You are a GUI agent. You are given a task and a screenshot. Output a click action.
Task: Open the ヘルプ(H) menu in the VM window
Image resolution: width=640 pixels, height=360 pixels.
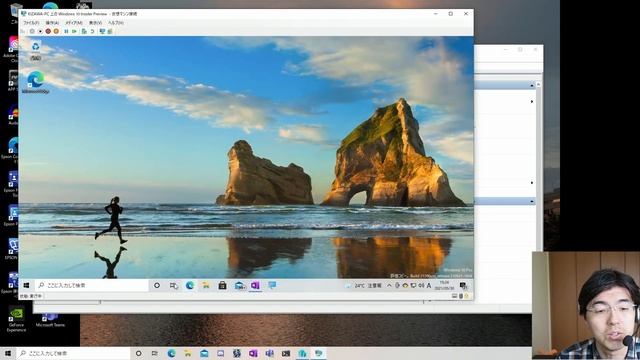116,23
